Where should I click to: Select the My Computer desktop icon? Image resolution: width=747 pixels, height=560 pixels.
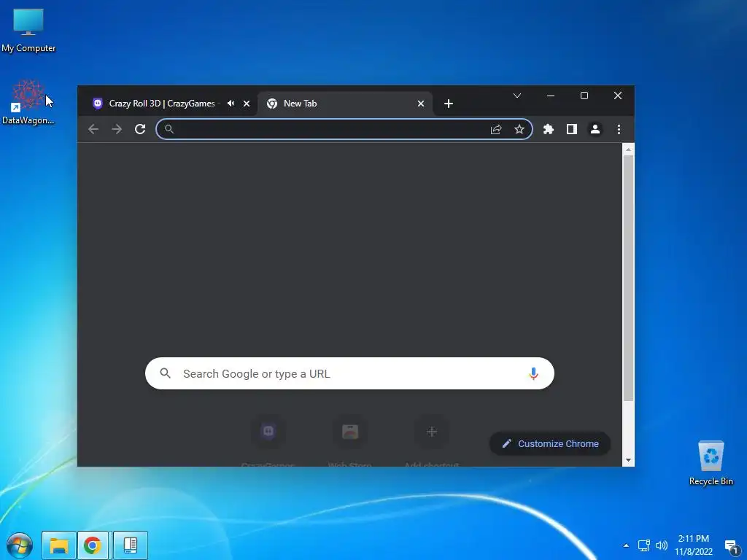28,31
